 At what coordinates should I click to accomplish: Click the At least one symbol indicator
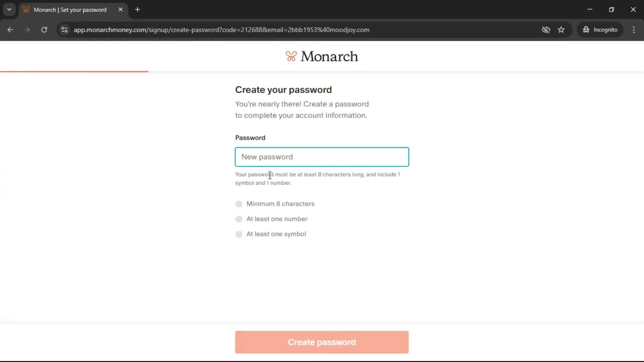(x=239, y=234)
